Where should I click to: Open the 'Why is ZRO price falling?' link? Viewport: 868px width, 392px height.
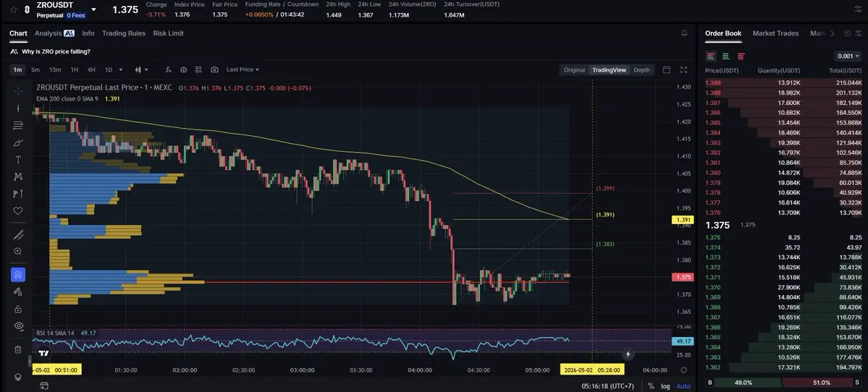(x=56, y=51)
